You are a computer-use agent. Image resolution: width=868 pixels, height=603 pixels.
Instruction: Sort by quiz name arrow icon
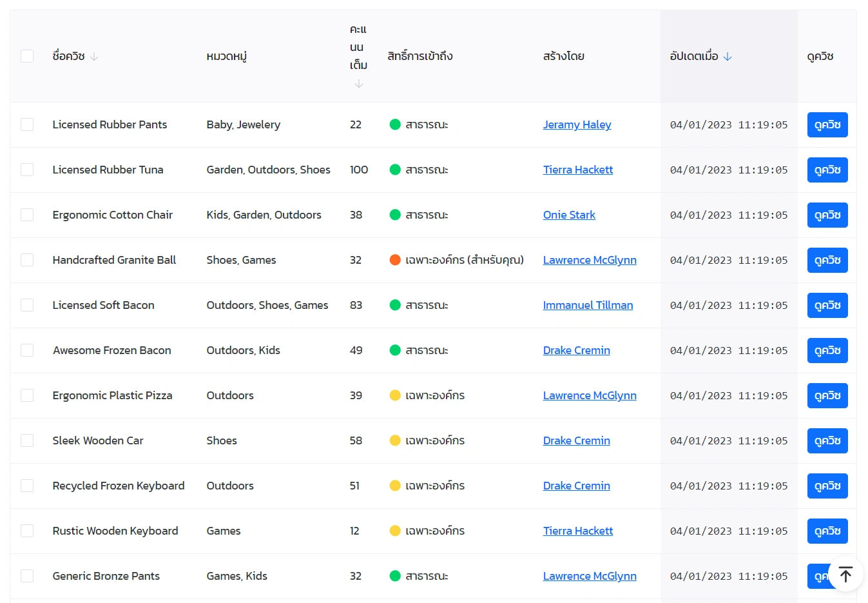pyautogui.click(x=94, y=57)
